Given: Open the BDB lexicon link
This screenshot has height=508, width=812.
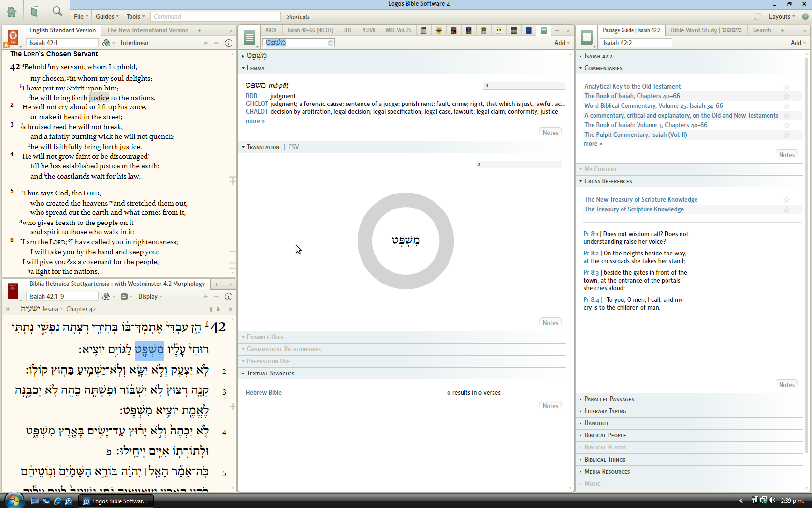Looking at the screenshot, I should pos(251,96).
